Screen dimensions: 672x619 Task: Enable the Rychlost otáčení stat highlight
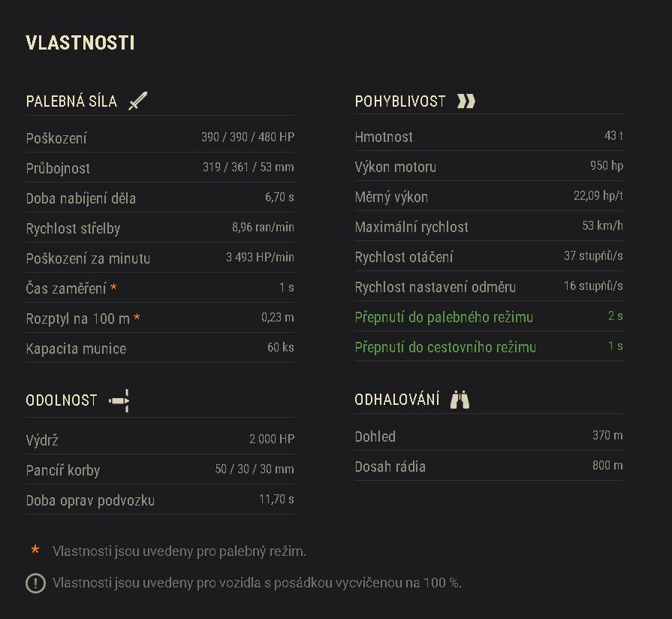click(x=488, y=256)
